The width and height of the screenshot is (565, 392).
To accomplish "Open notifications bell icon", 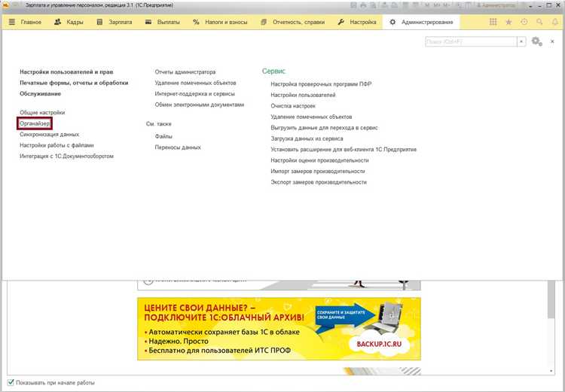I will pos(555,22).
